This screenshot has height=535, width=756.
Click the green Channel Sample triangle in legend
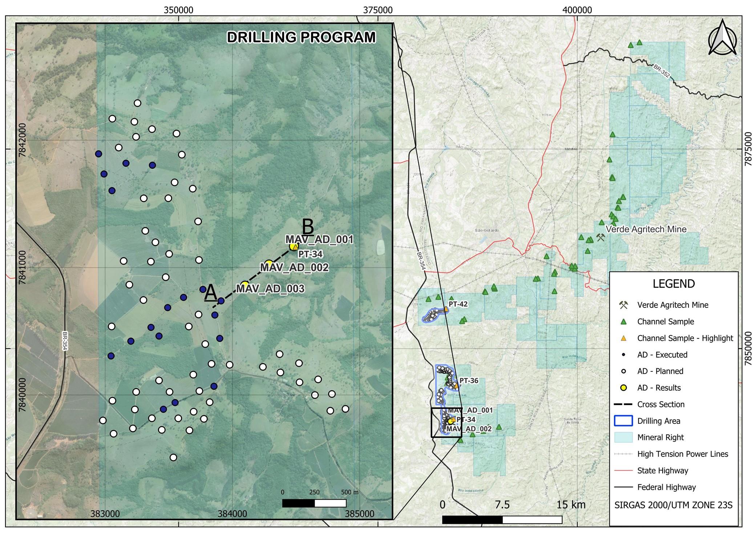(623, 322)
